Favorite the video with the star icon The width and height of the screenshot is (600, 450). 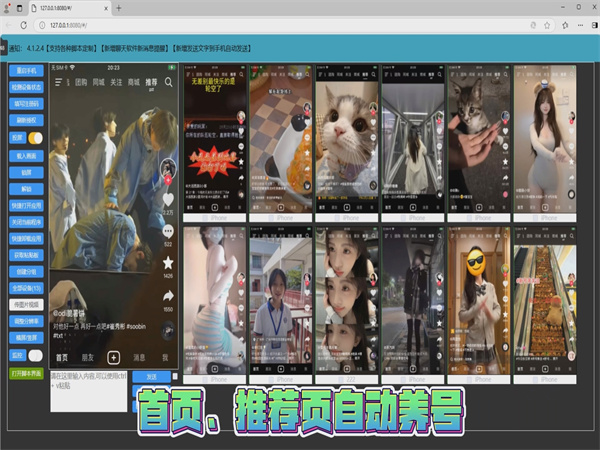168,262
